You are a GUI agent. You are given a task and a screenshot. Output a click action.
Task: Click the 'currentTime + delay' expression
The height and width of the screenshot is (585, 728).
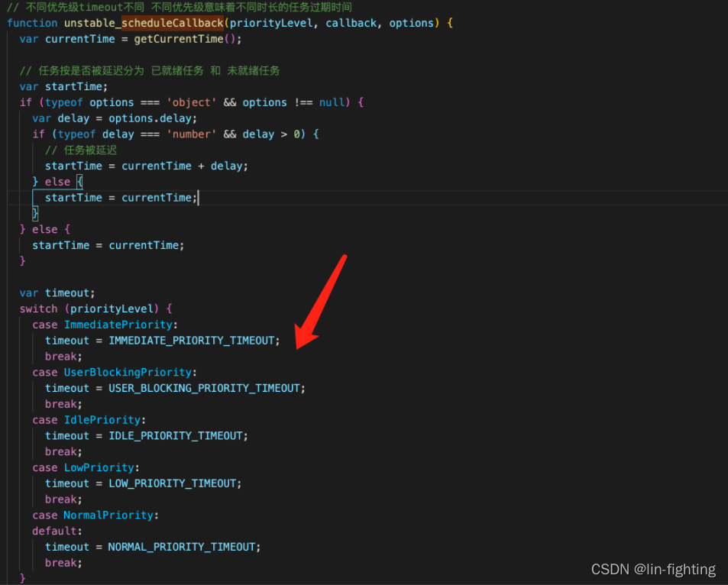pyautogui.click(x=182, y=166)
